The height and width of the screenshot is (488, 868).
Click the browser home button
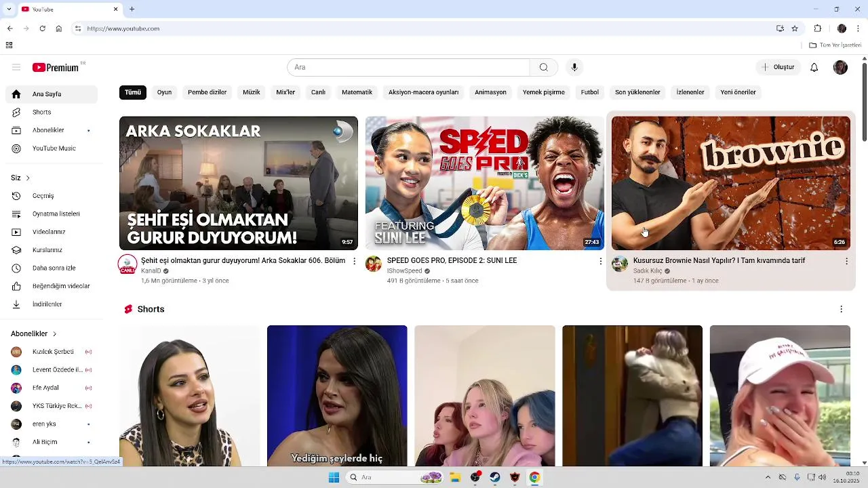pyautogui.click(x=59, y=28)
